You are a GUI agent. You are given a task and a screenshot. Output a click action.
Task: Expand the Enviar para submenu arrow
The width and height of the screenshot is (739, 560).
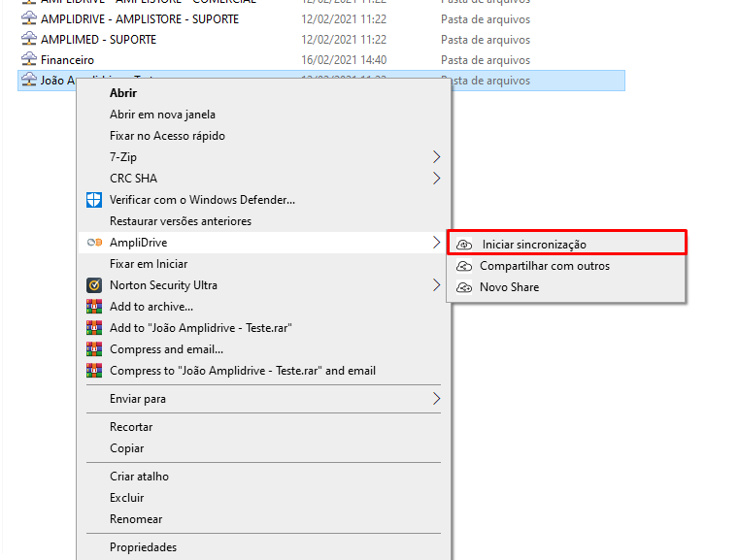click(436, 399)
